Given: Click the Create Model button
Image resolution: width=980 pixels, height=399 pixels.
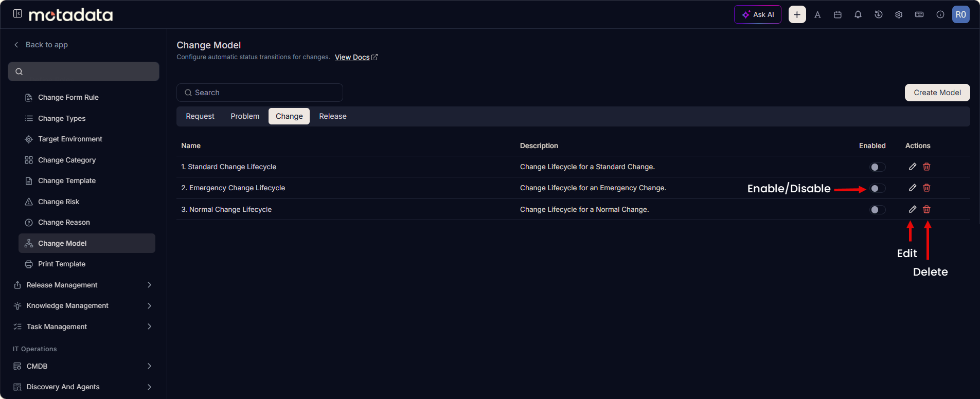Looking at the screenshot, I should (x=937, y=93).
